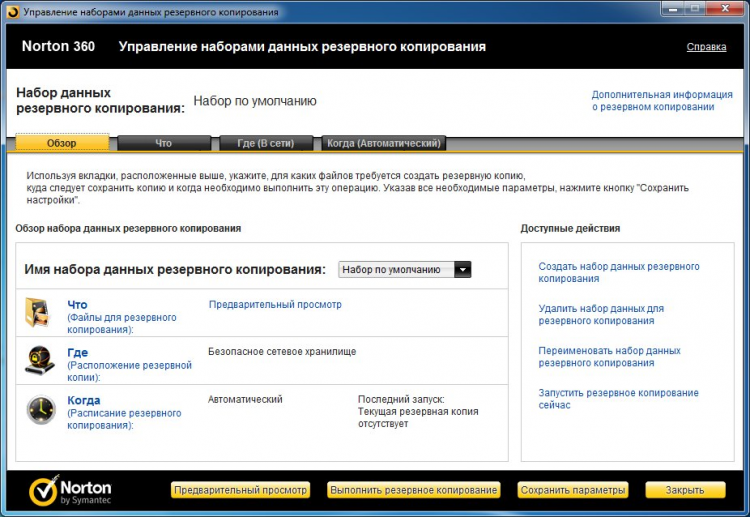Click the Закрыть button
The width and height of the screenshot is (750, 517).
point(685,490)
